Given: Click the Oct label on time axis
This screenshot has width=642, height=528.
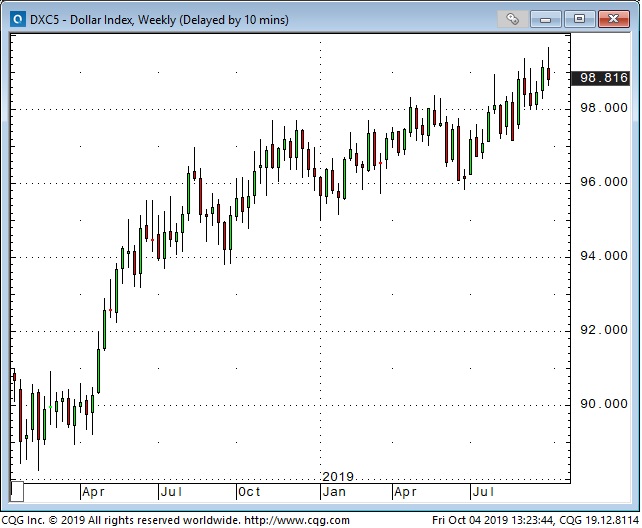Looking at the screenshot, I should (249, 492).
